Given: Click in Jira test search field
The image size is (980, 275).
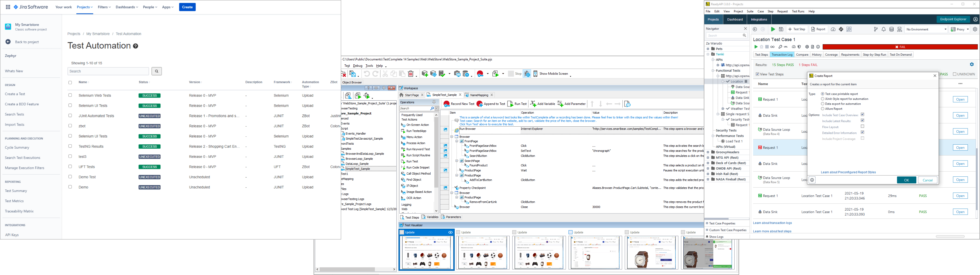Looking at the screenshot, I should coord(108,71).
